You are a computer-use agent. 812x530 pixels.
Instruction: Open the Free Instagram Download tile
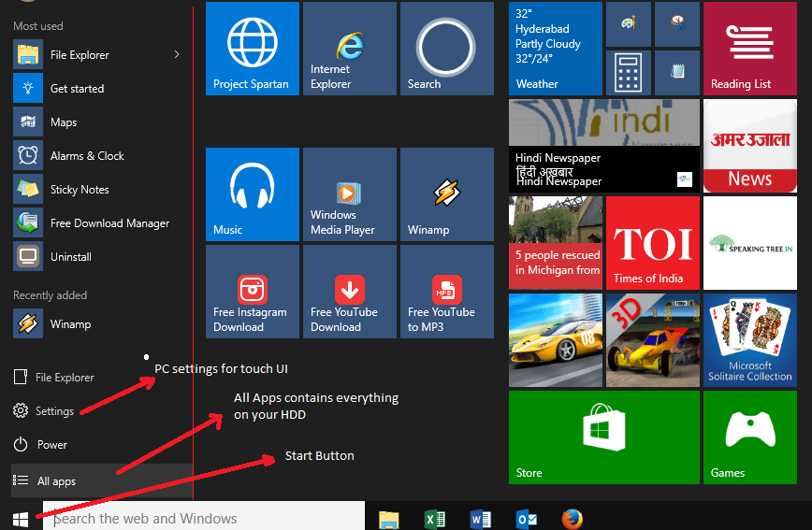(x=253, y=292)
